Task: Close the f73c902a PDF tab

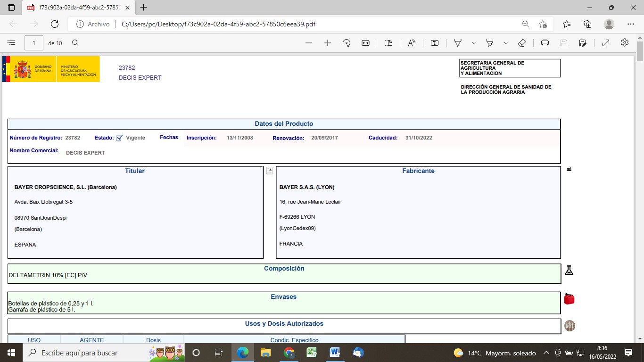Action: click(127, 8)
